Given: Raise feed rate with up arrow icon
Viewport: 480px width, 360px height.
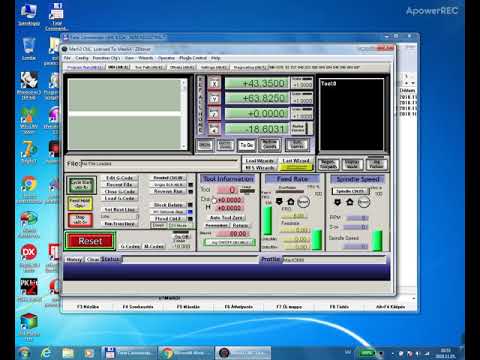Looking at the screenshot, I should (291, 201).
